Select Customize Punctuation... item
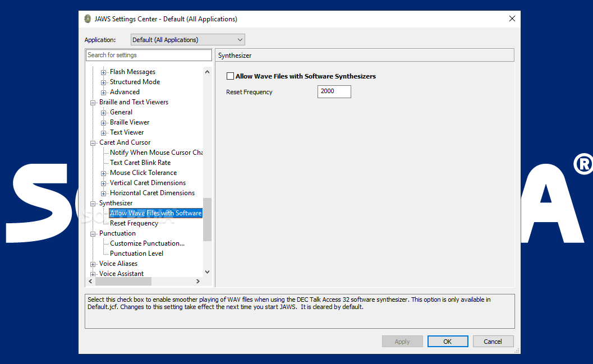The width and height of the screenshot is (593, 364). [x=147, y=243]
